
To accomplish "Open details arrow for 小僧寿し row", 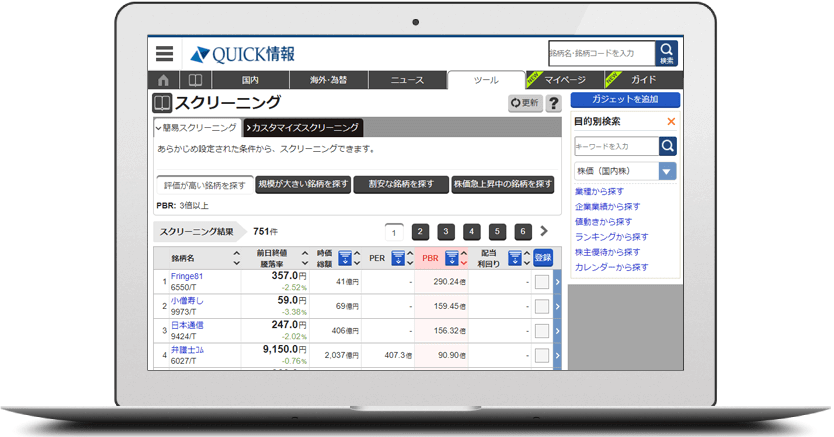I will [557, 306].
